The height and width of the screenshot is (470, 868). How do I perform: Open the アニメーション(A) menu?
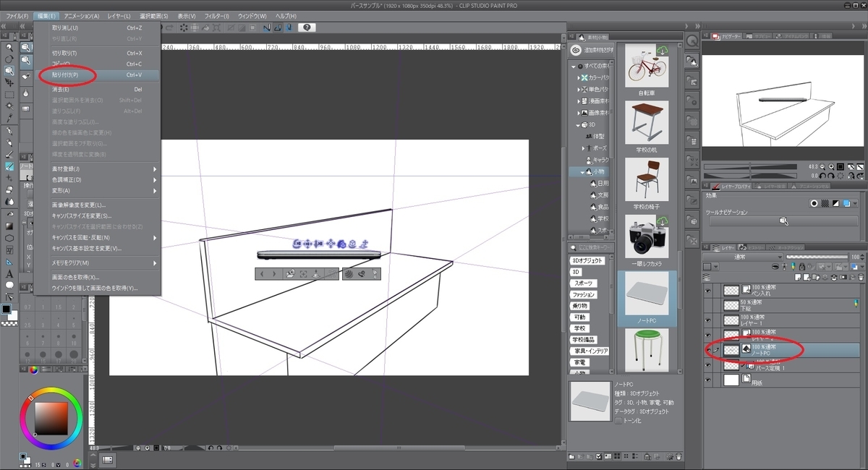tap(82, 15)
